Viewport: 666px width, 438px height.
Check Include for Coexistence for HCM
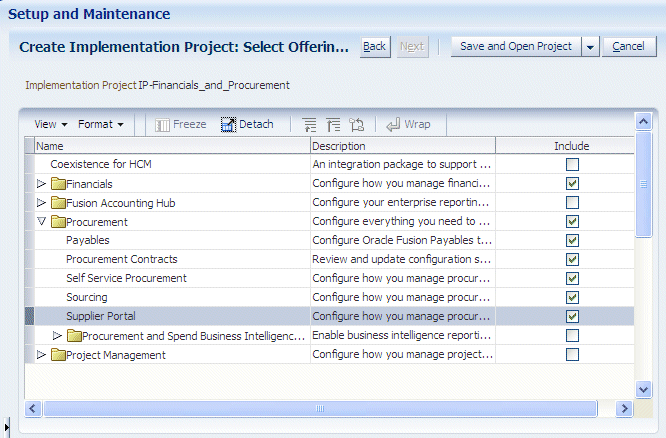click(572, 164)
